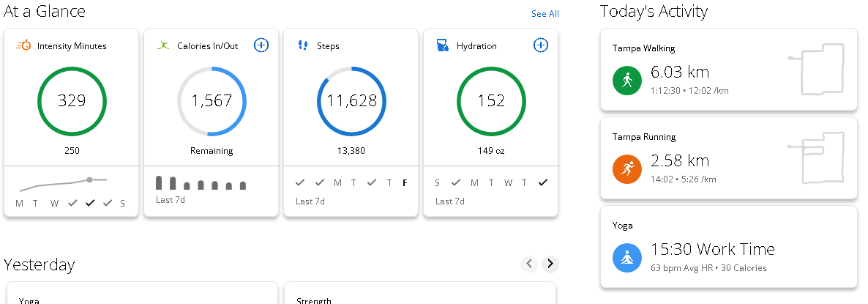Click the Calories In/Out figure icon
868x304 pixels.
162,46
